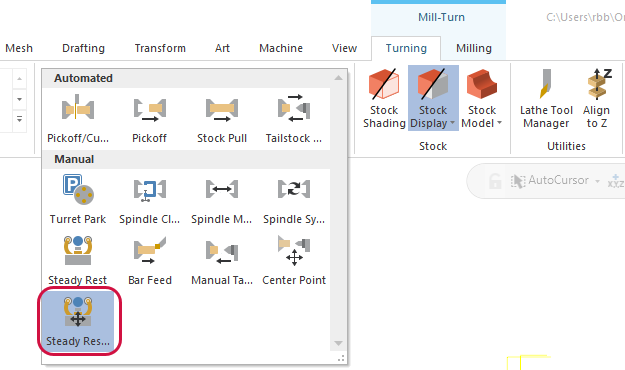Switch to the Milling tab

pos(474,48)
